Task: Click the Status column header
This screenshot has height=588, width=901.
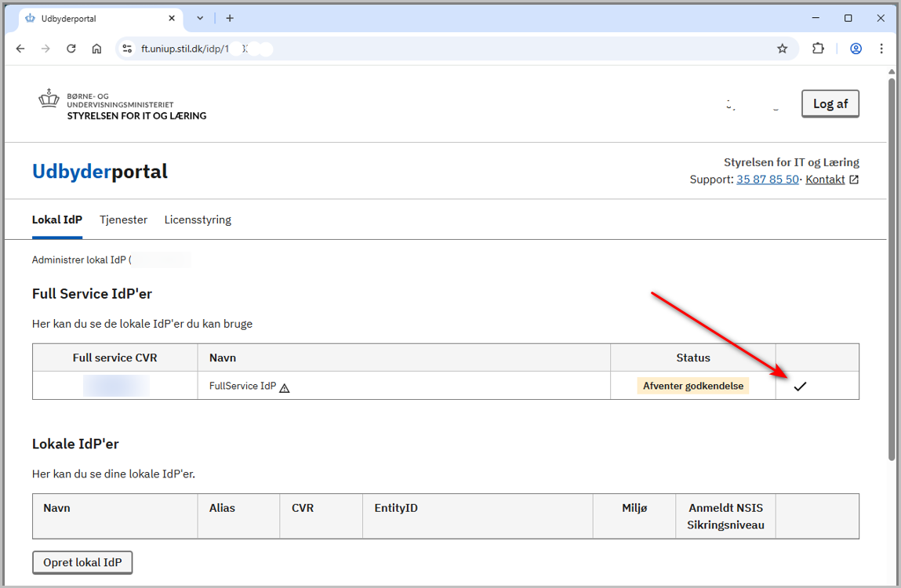Action: click(x=693, y=358)
